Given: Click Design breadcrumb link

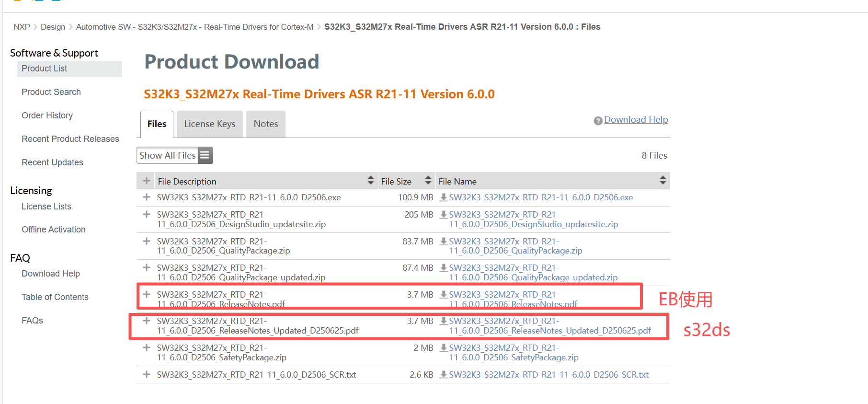Looking at the screenshot, I should [x=53, y=27].
